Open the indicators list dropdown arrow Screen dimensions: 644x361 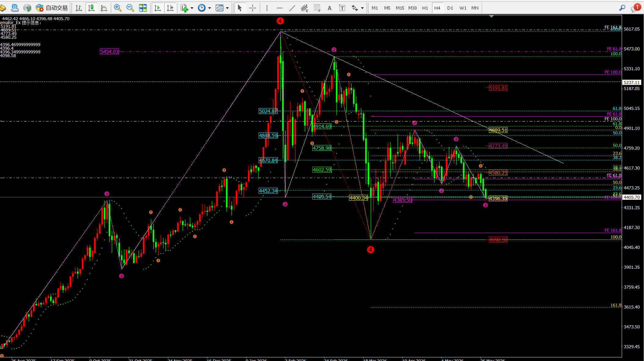[x=192, y=8]
